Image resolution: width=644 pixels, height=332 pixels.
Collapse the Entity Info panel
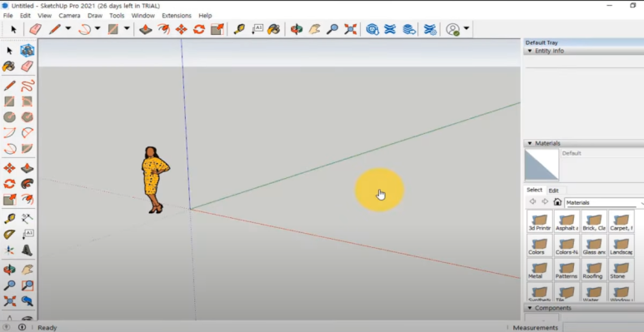coord(530,51)
